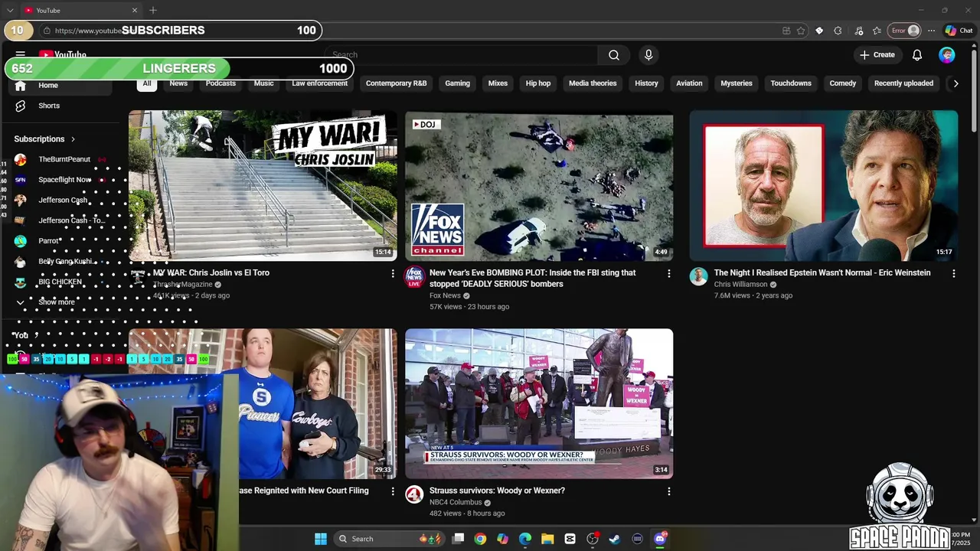Click the Create button
Image resolution: width=980 pixels, height=551 pixels.
(877, 55)
